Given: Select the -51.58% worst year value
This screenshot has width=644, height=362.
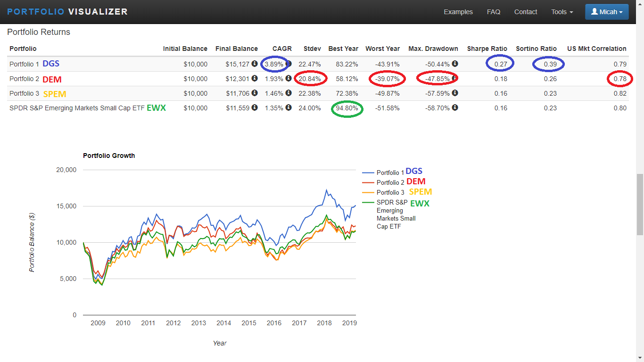Looking at the screenshot, I should (387, 108).
